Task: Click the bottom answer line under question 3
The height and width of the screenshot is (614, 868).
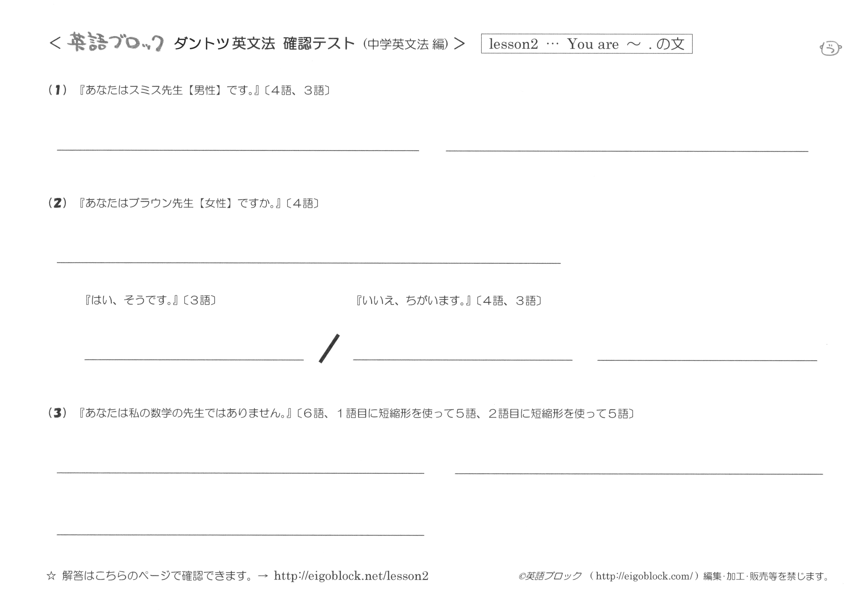Action: [x=240, y=535]
